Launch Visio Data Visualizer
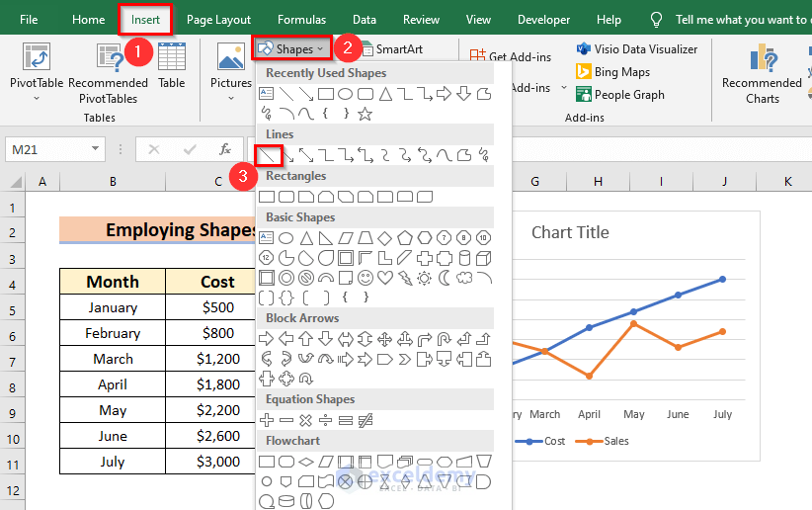 point(637,49)
